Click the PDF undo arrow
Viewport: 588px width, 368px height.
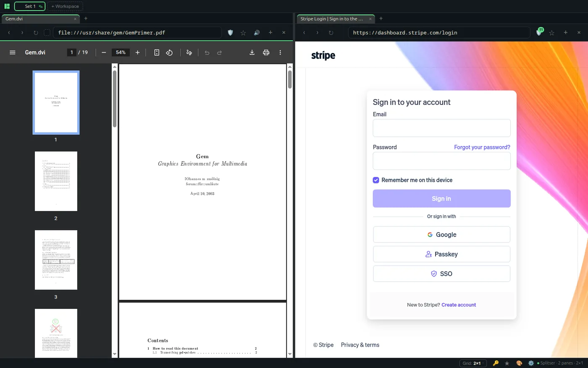207,52
